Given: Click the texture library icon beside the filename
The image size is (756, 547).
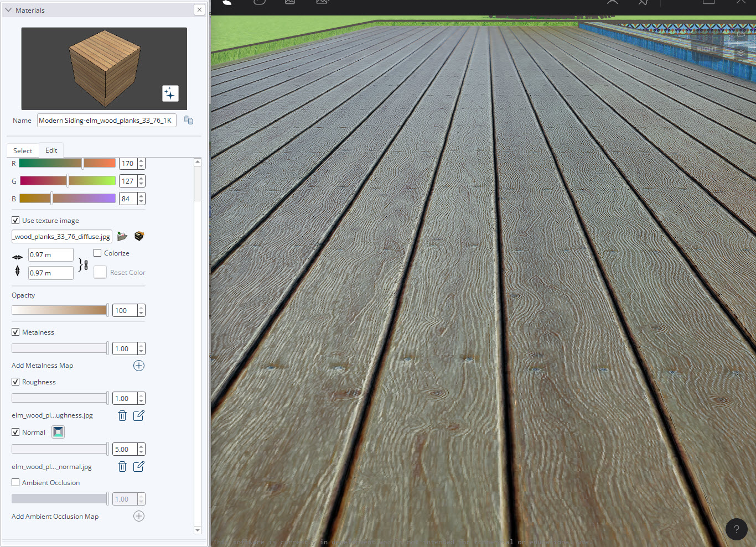Looking at the screenshot, I should click(x=139, y=236).
